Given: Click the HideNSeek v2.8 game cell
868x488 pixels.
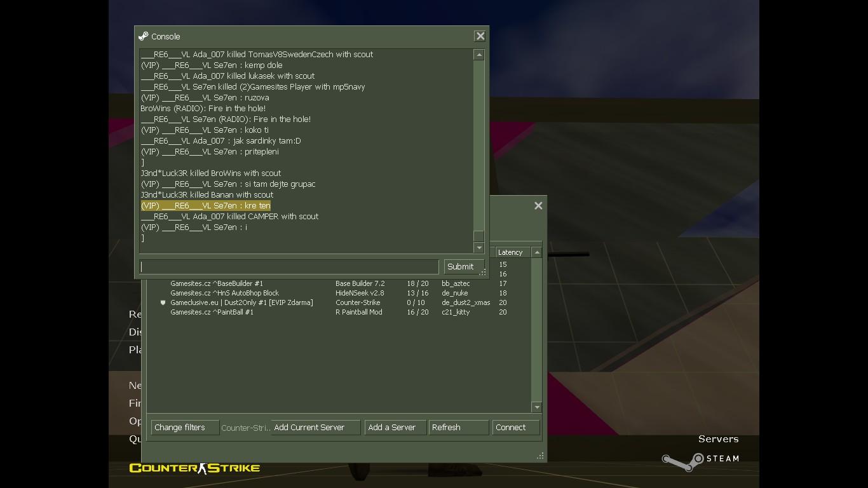Looking at the screenshot, I should pos(360,293).
